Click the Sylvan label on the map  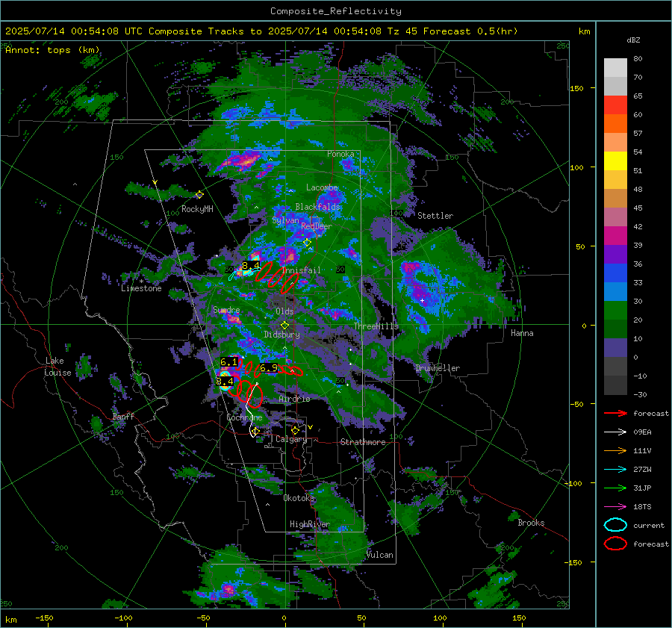coord(285,220)
